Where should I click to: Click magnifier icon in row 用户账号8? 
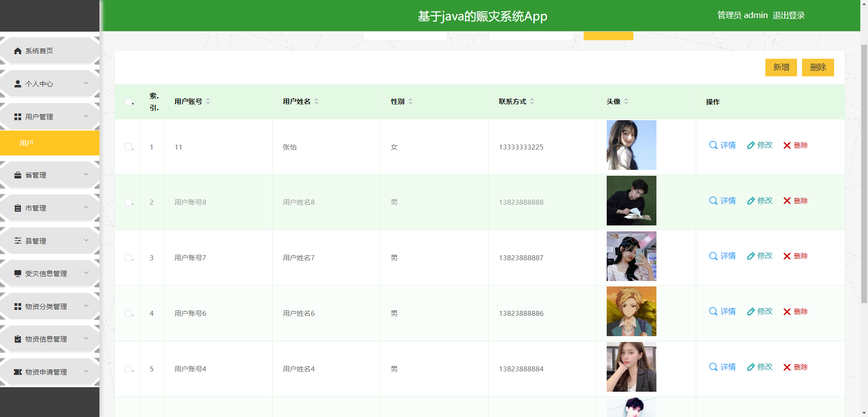click(713, 201)
